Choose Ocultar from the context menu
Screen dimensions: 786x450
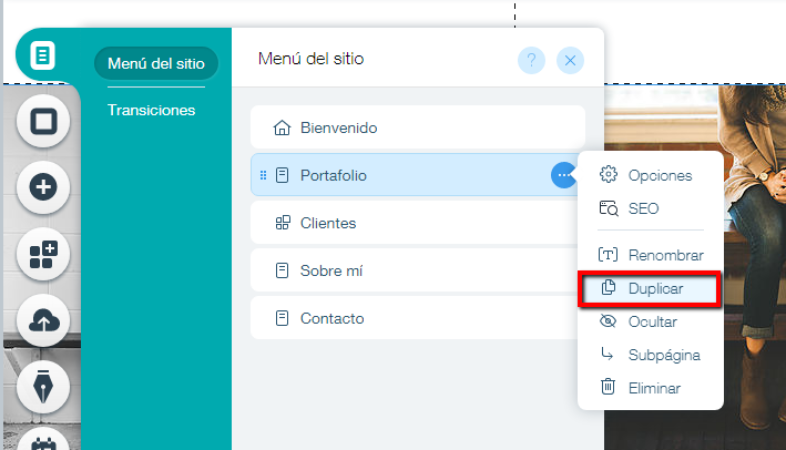click(651, 322)
